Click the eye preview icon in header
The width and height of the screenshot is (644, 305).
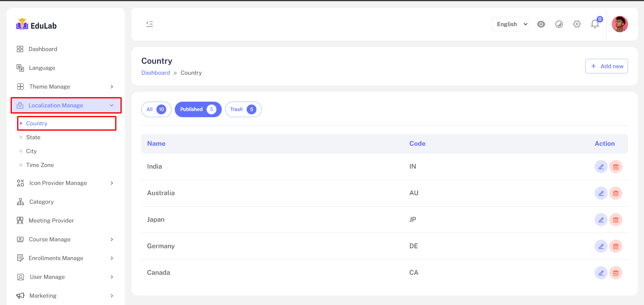tap(541, 24)
